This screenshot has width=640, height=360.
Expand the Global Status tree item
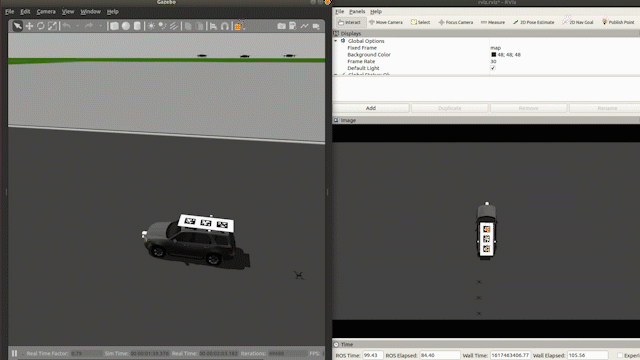tap(336, 74)
